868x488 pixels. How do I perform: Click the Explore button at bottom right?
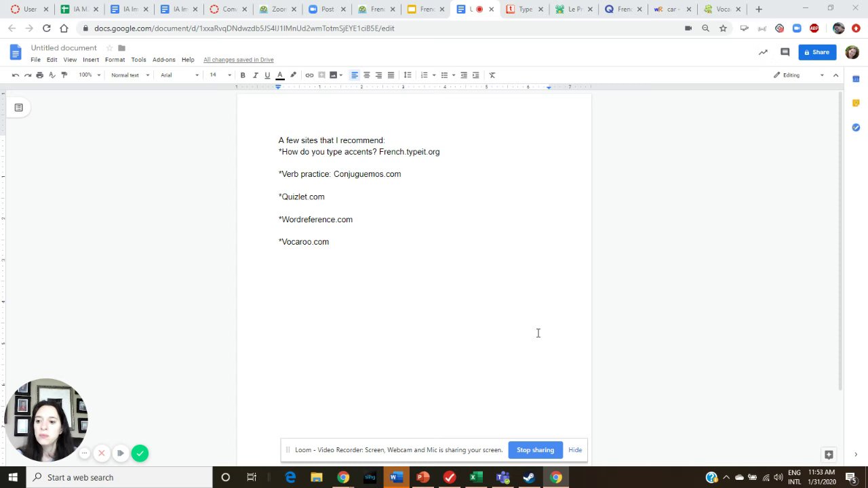click(829, 455)
